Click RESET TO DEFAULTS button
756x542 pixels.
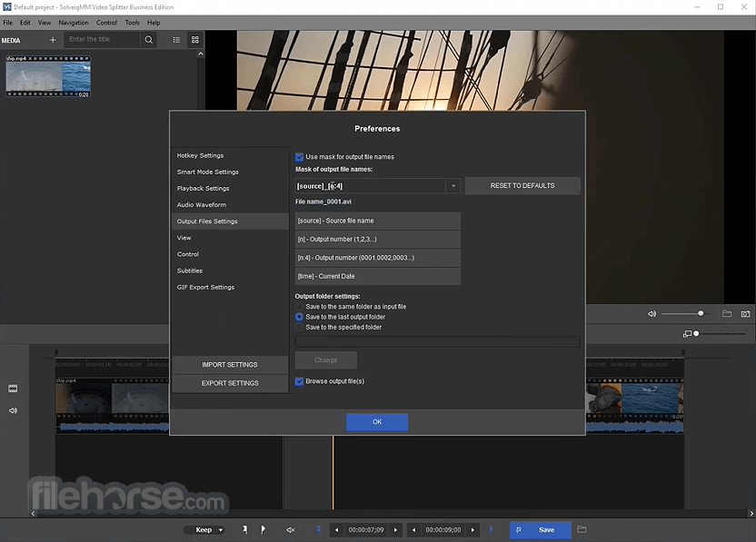(x=522, y=185)
